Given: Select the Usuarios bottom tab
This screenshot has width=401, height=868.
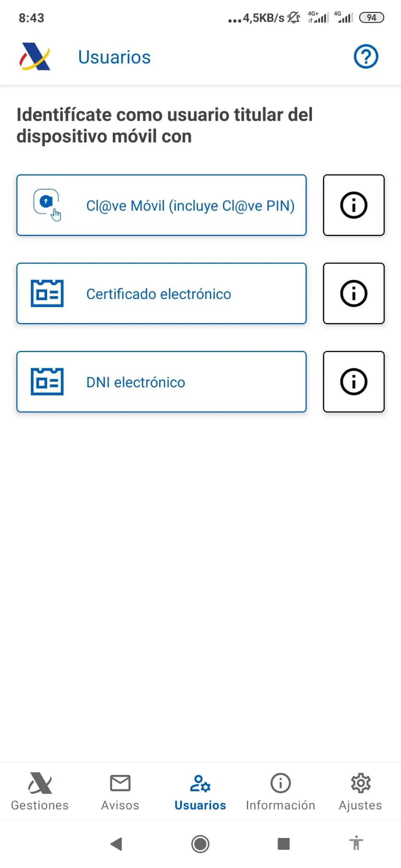Looking at the screenshot, I should pyautogui.click(x=200, y=791).
